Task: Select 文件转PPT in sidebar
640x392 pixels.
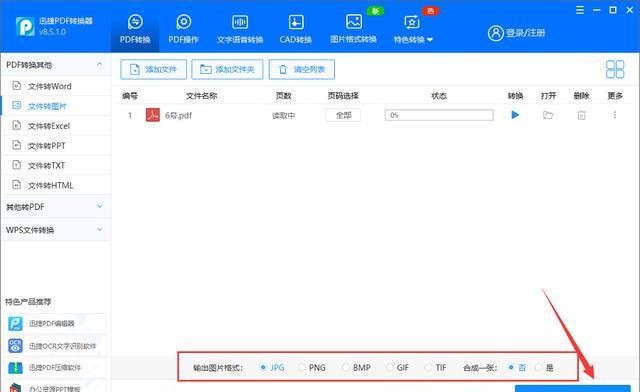Action: point(56,145)
